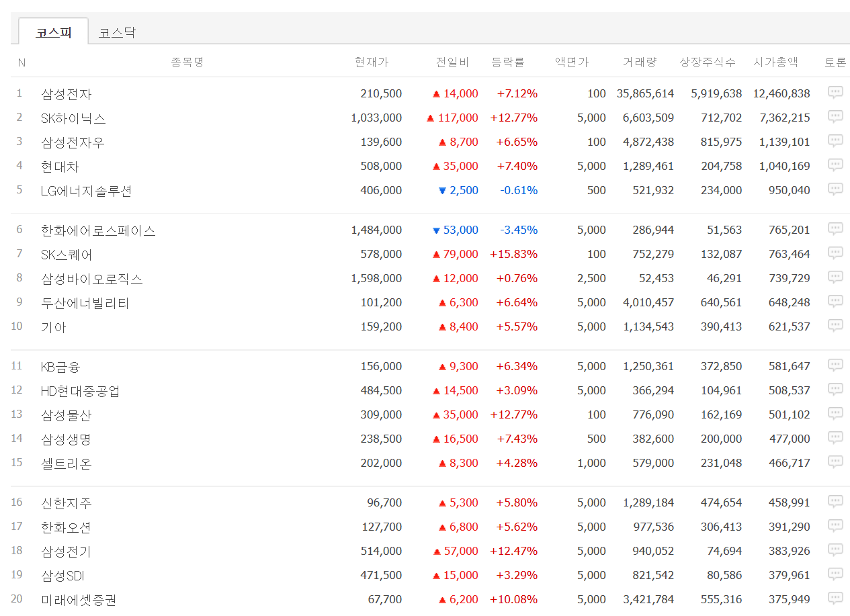Open the LG에너지솔루션 stock link
The width and height of the screenshot is (850, 616).
(86, 191)
